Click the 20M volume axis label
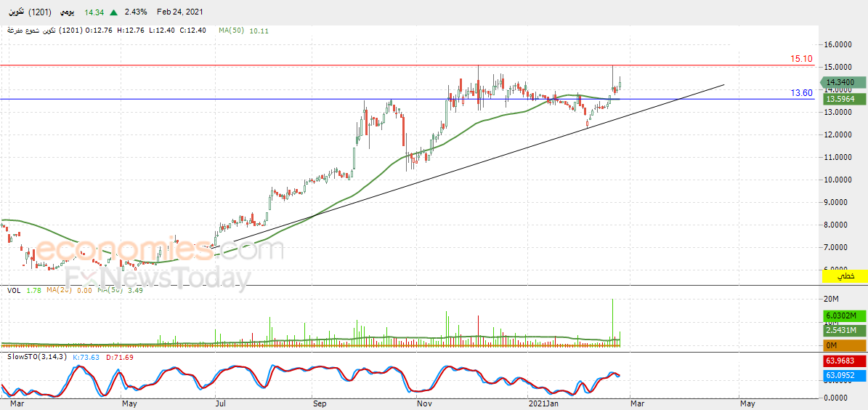 pyautogui.click(x=832, y=300)
